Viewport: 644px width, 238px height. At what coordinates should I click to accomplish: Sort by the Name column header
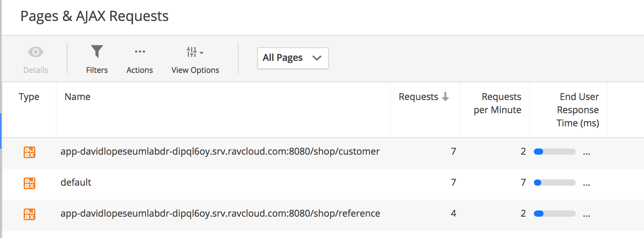click(78, 97)
